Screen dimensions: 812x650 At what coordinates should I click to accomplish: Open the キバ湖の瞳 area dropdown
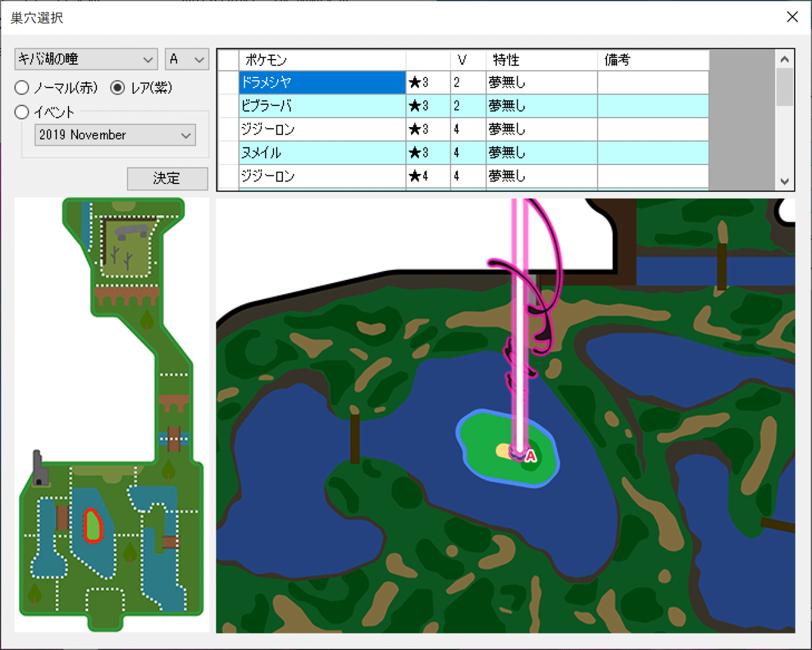[86, 60]
